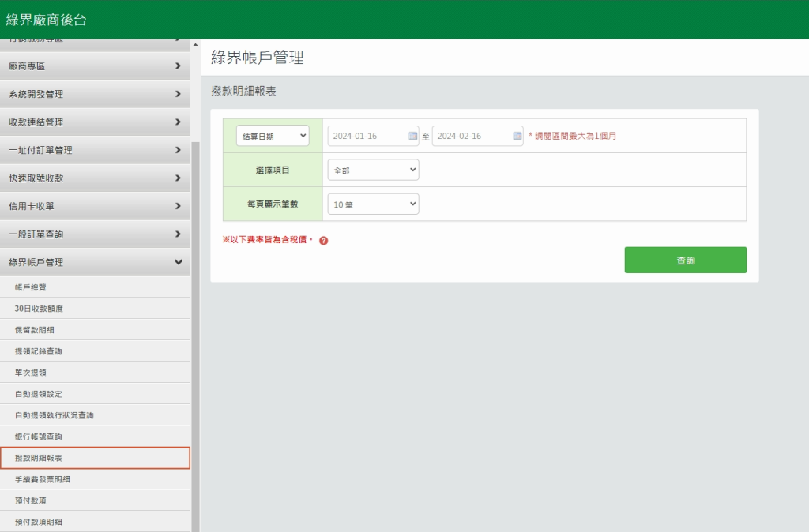Click the start date field 2024-01-16

(373, 136)
